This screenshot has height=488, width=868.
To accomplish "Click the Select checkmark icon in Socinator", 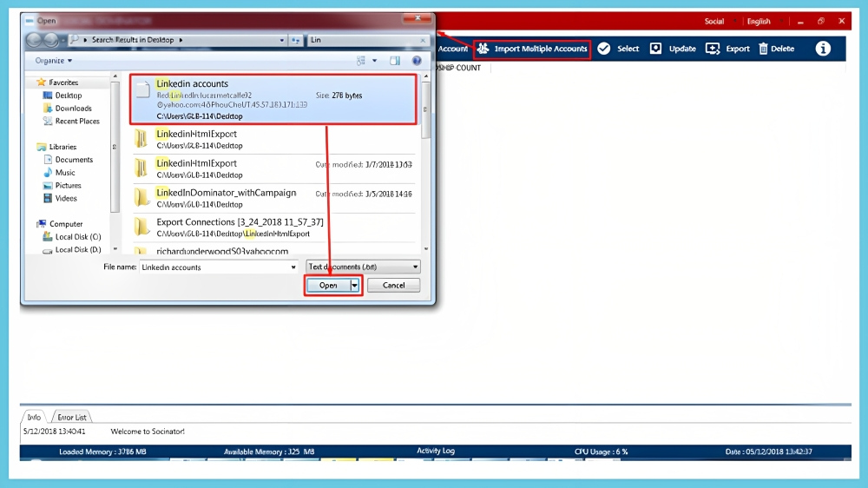I will 604,49.
